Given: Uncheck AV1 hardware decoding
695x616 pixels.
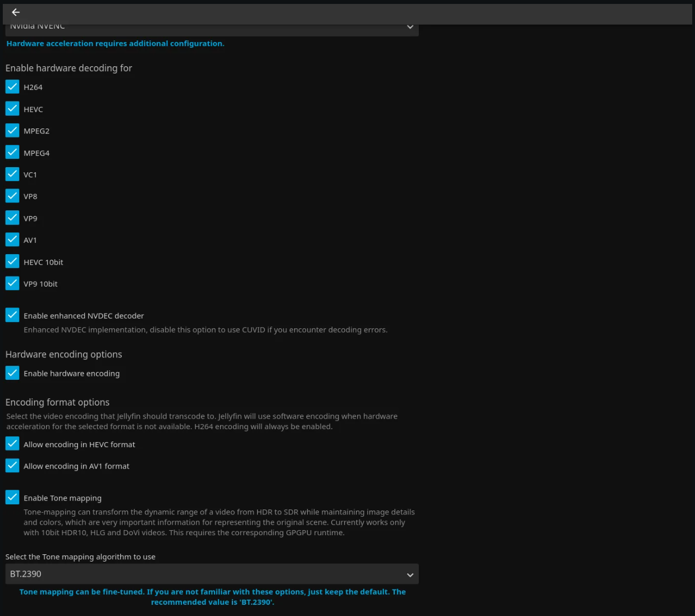Looking at the screenshot, I should [x=12, y=240].
